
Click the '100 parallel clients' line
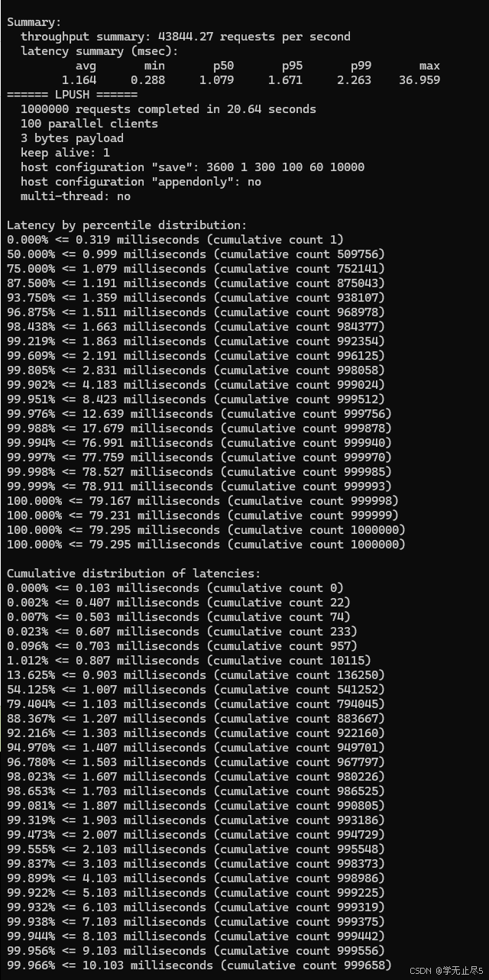pyautogui.click(x=89, y=124)
